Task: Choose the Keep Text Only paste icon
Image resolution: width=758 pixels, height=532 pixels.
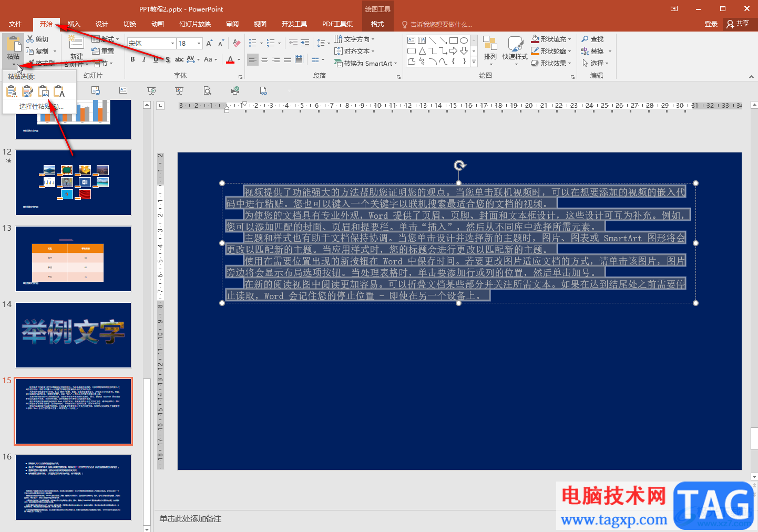Action: pyautogui.click(x=59, y=91)
